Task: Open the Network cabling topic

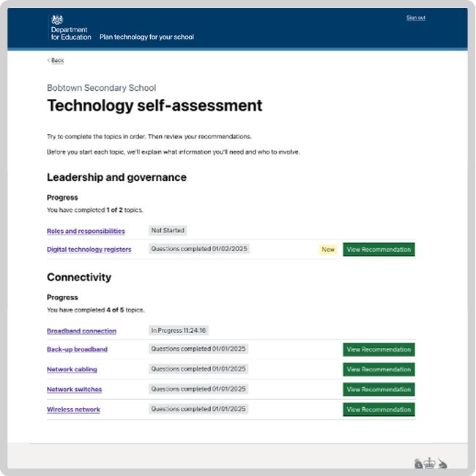Action: pos(72,370)
